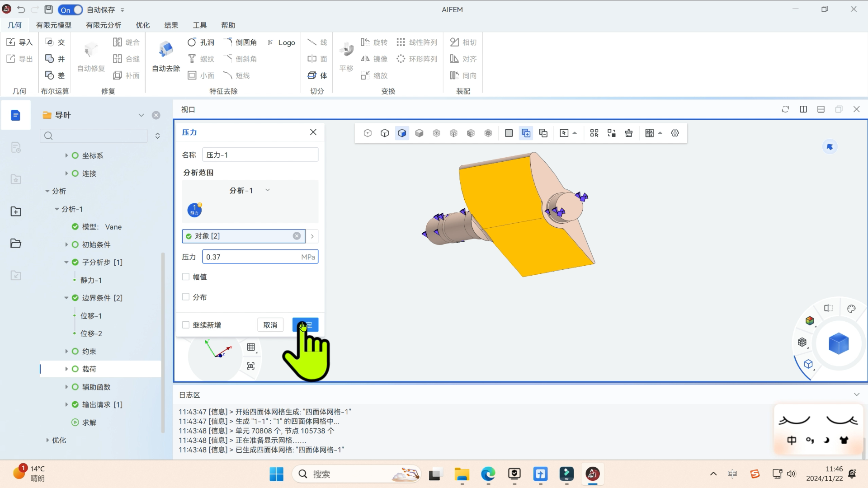Select the 体 body split tool

tap(317, 75)
